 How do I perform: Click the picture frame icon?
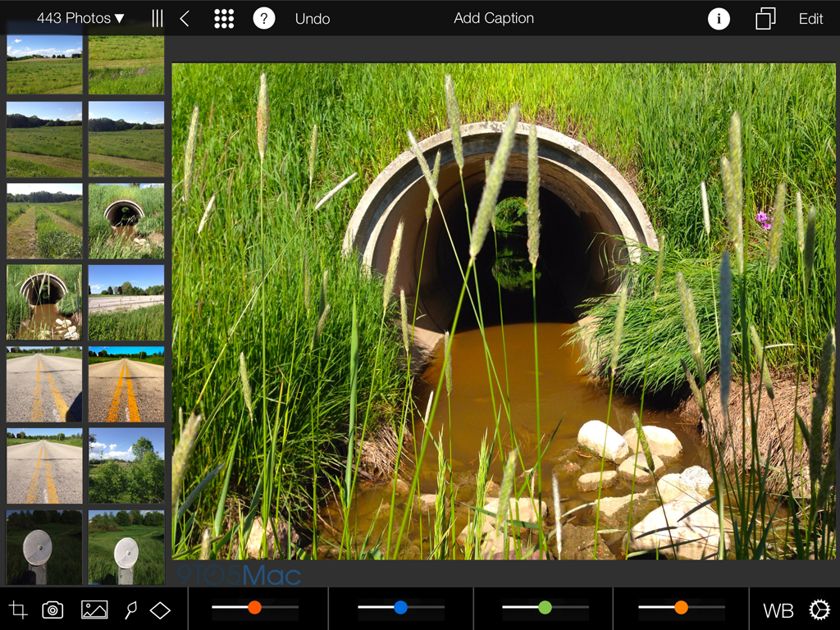(x=94, y=609)
